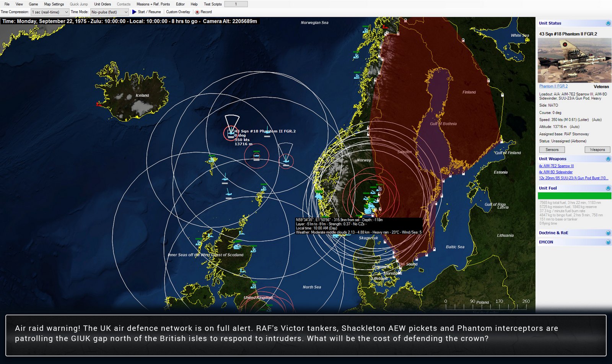The image size is (612, 364).
Task: Click the red hostile contact on Iceland's west coast
Action: click(99, 104)
